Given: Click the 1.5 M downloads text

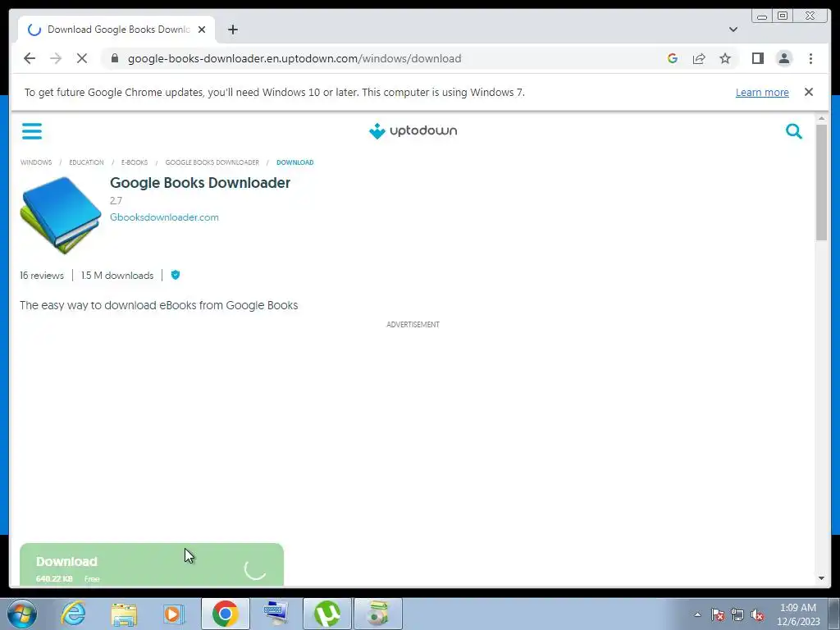Looking at the screenshot, I should pyautogui.click(x=117, y=276).
